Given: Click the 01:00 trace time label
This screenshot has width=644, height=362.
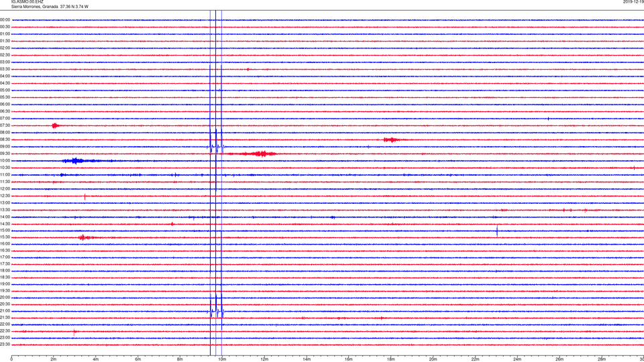Looking at the screenshot, I should [5, 34].
